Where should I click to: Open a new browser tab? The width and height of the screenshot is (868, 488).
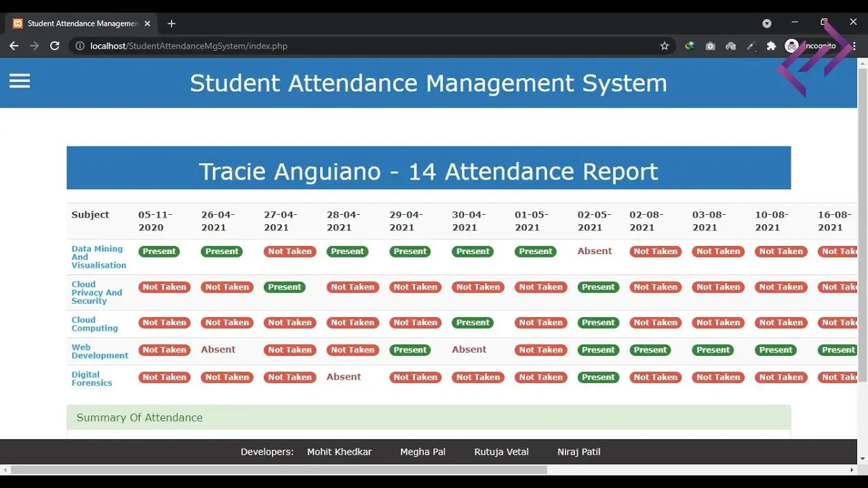172,24
